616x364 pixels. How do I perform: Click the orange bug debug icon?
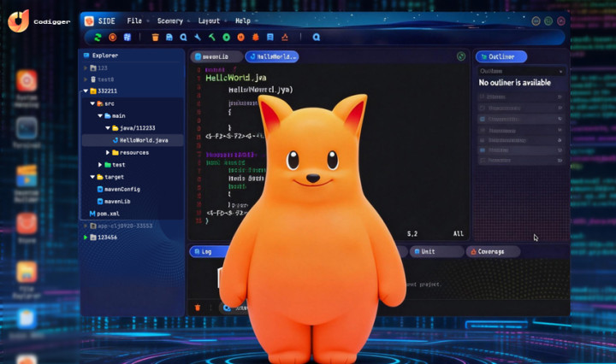255,38
